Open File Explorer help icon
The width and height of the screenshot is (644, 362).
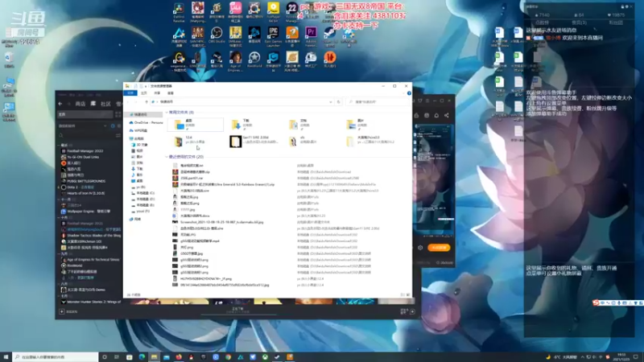tap(409, 93)
